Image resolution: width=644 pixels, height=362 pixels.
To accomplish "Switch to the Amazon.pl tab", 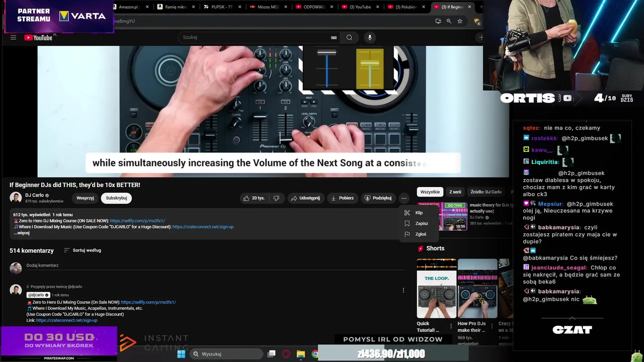I will tap(130, 7).
